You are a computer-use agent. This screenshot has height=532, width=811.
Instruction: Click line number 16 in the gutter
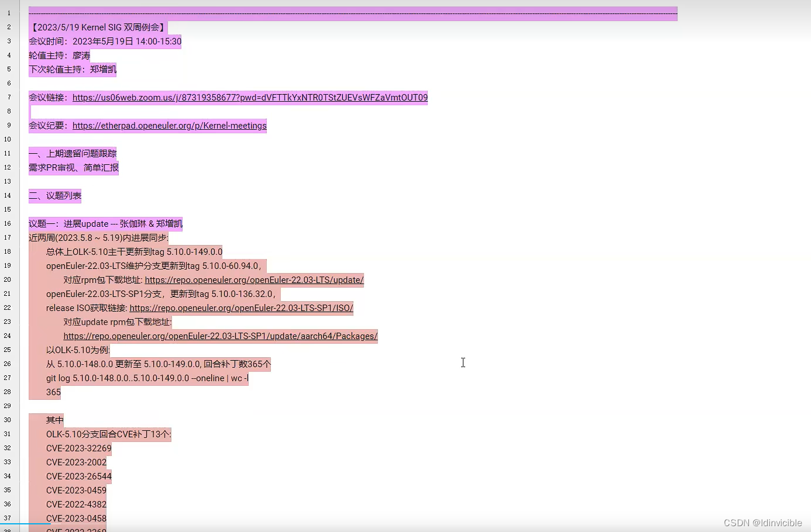tap(8, 223)
